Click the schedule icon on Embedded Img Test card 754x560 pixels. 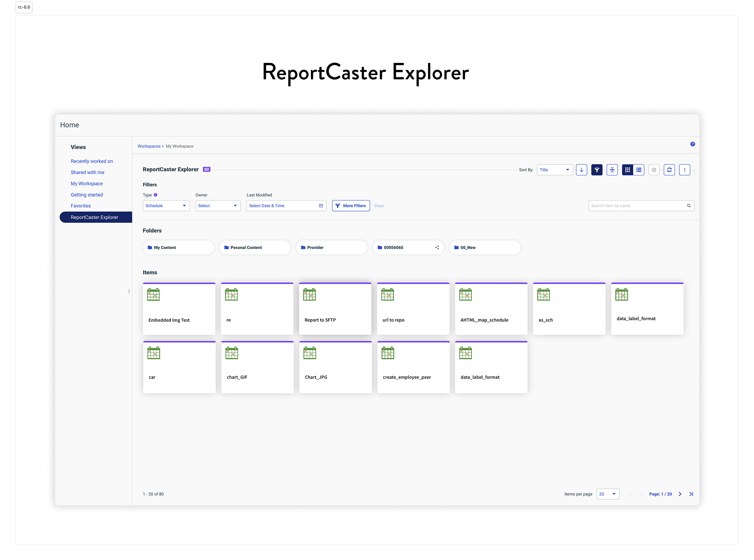153,294
